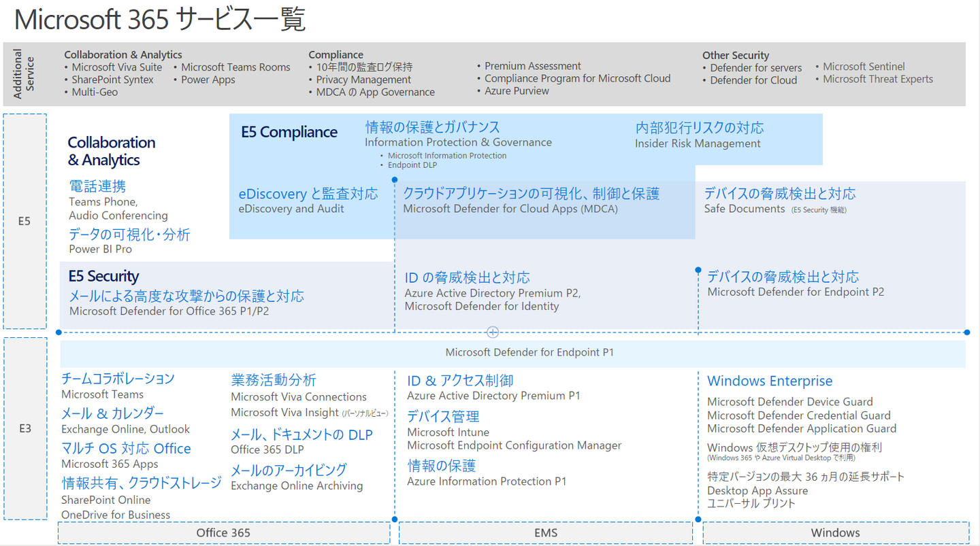Screen dimensions: 980x546
Task: Select "Compliance Program for Microsoft Cloud"
Action: (578, 78)
